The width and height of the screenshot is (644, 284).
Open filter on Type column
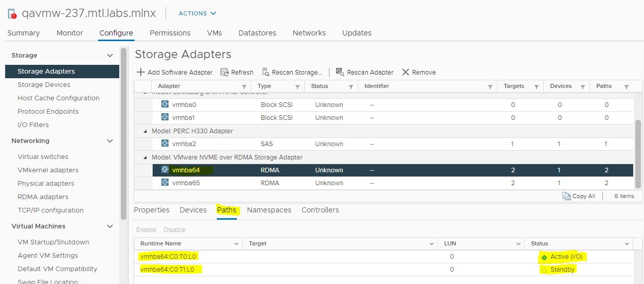coord(298,86)
